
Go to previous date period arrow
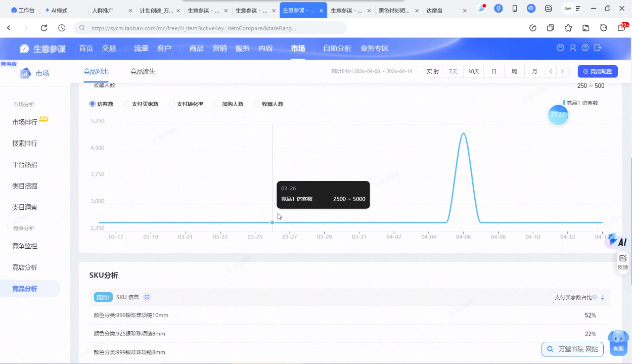coord(551,71)
